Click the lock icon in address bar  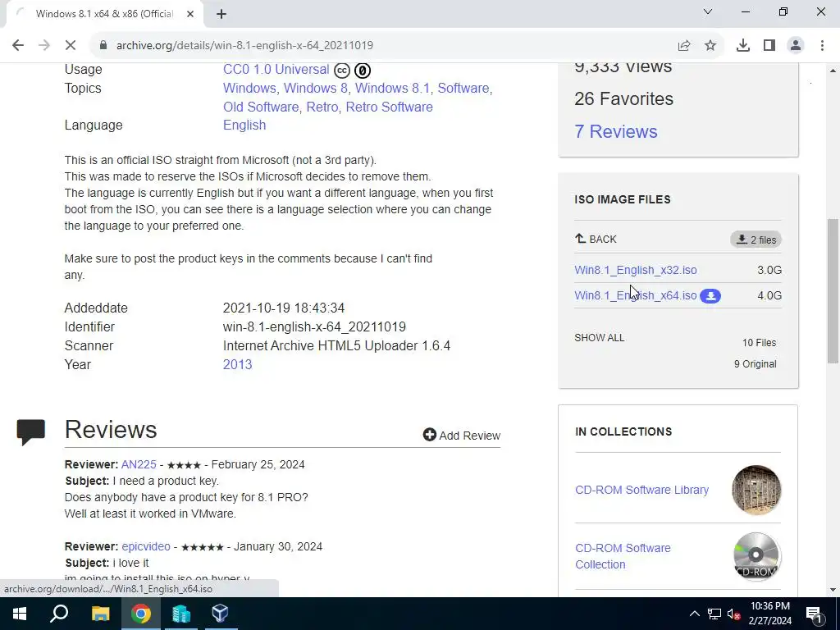coord(103,46)
